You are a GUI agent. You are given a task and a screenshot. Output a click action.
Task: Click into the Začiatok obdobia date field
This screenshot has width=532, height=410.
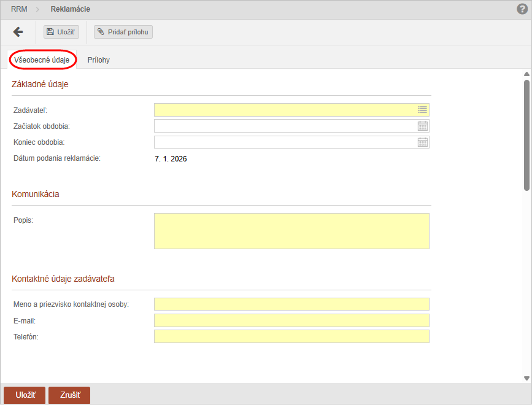[285, 126]
